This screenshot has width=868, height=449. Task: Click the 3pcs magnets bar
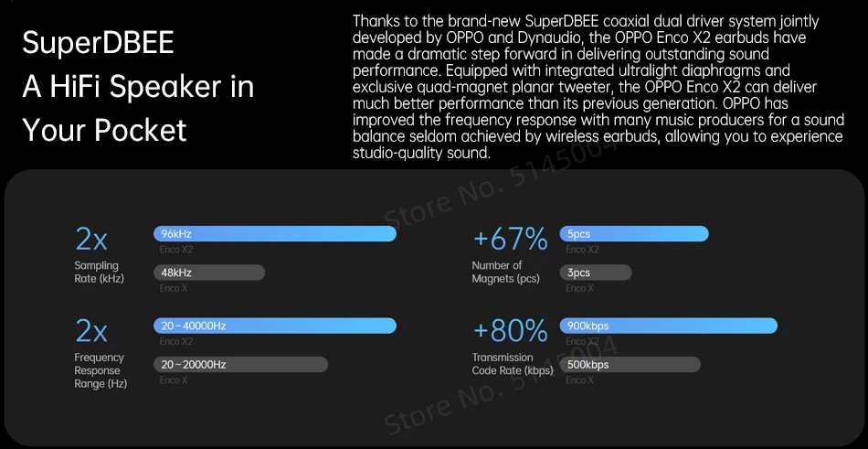596,273
